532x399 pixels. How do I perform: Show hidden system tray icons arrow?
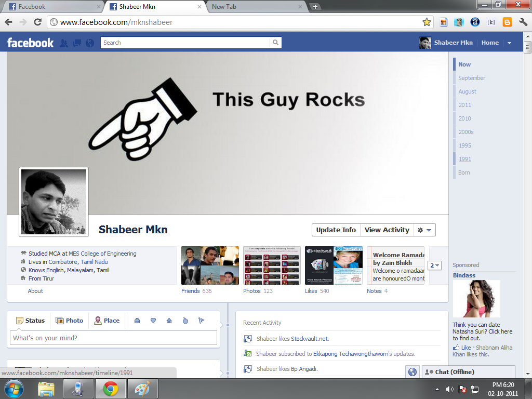pos(437,389)
